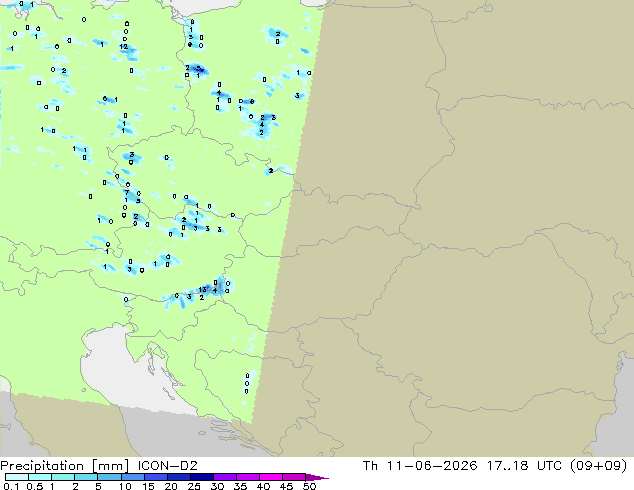The width and height of the screenshot is (634, 490).
Task: Click the 25–30 mm navy legend swatch
Action: (x=201, y=477)
